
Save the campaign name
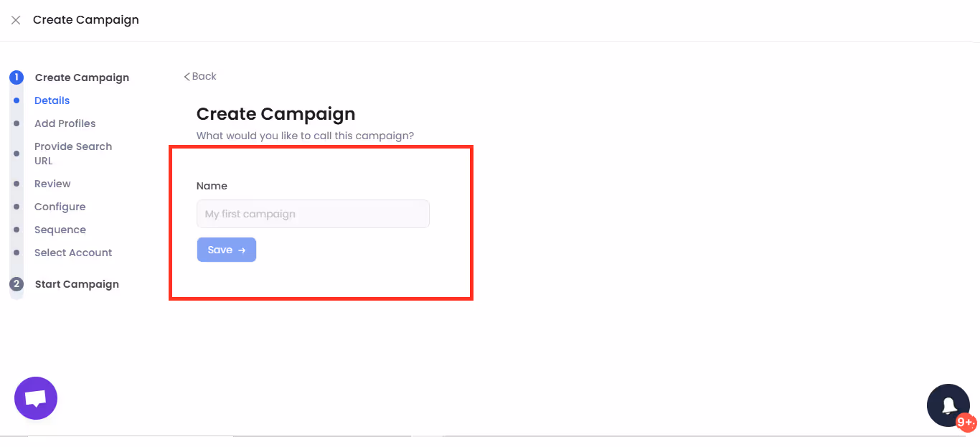pos(226,249)
